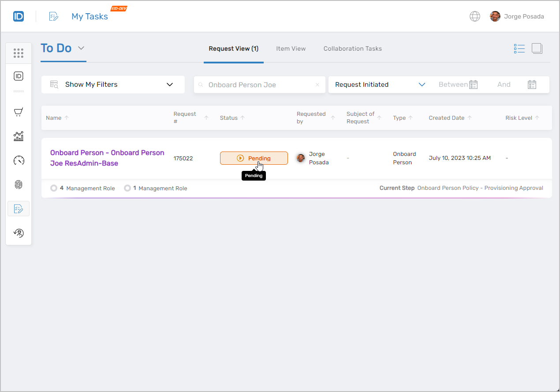The image size is (560, 392).
Task: Select the analytics chart icon in sidebar
Action: pos(18,136)
